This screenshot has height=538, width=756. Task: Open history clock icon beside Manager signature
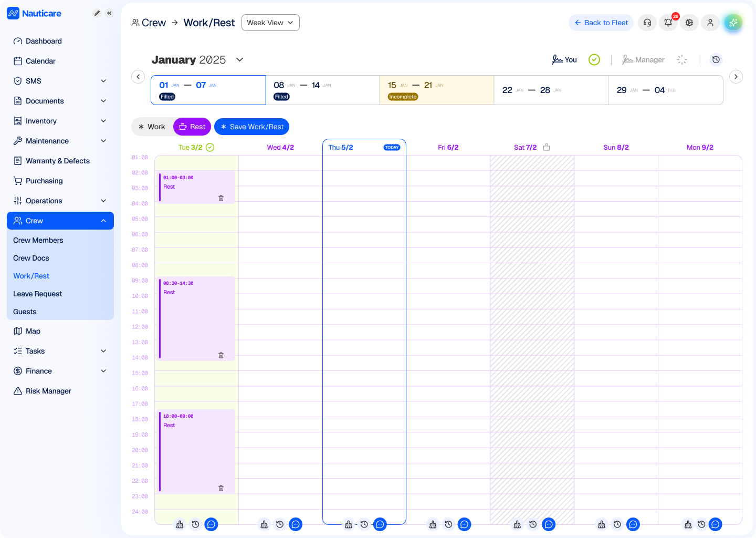tap(716, 60)
